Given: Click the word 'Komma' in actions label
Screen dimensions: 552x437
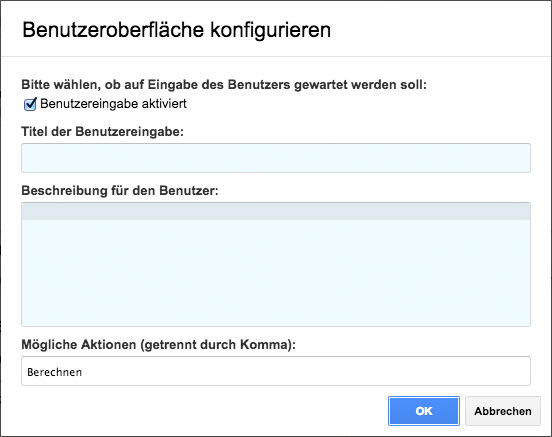Looking at the screenshot, I should (x=264, y=344).
